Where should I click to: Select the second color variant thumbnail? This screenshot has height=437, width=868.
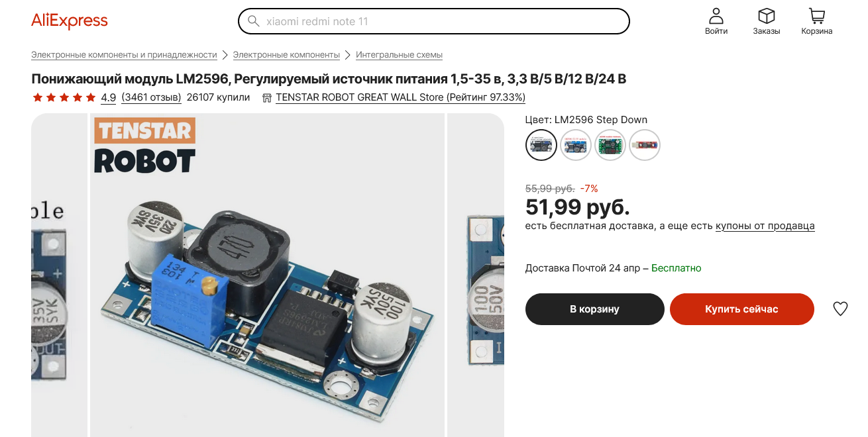click(576, 145)
